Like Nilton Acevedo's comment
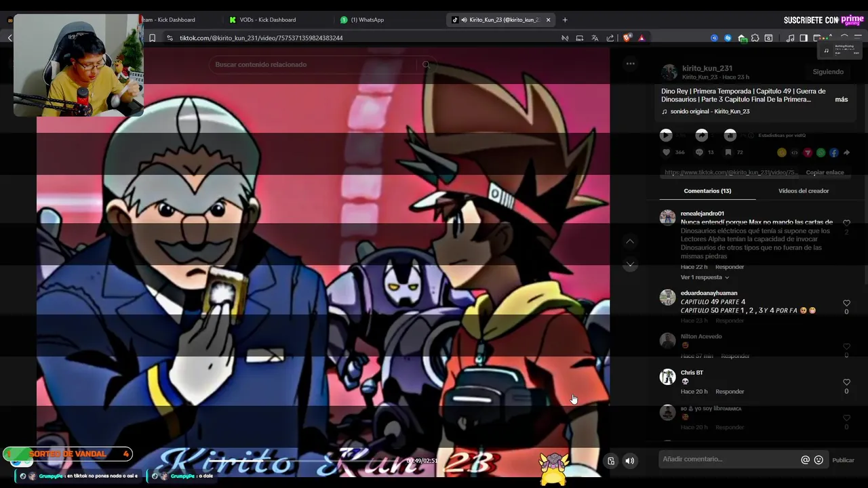The height and width of the screenshot is (488, 868). (x=846, y=346)
